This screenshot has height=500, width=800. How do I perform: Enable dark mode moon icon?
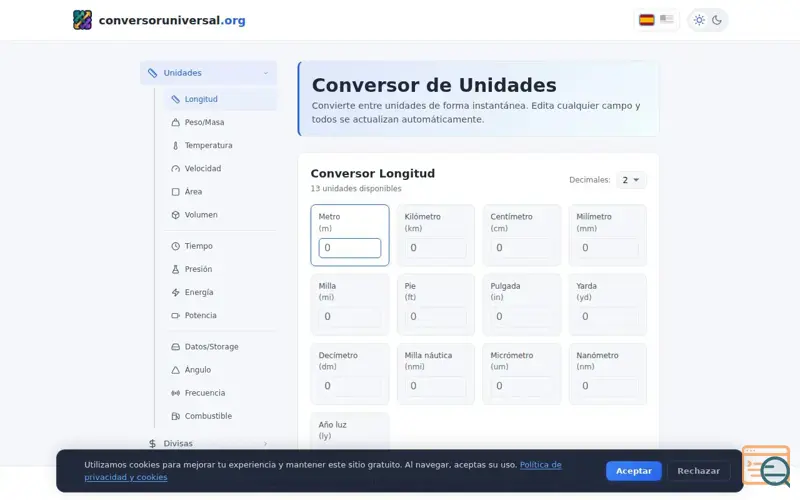[x=717, y=20]
